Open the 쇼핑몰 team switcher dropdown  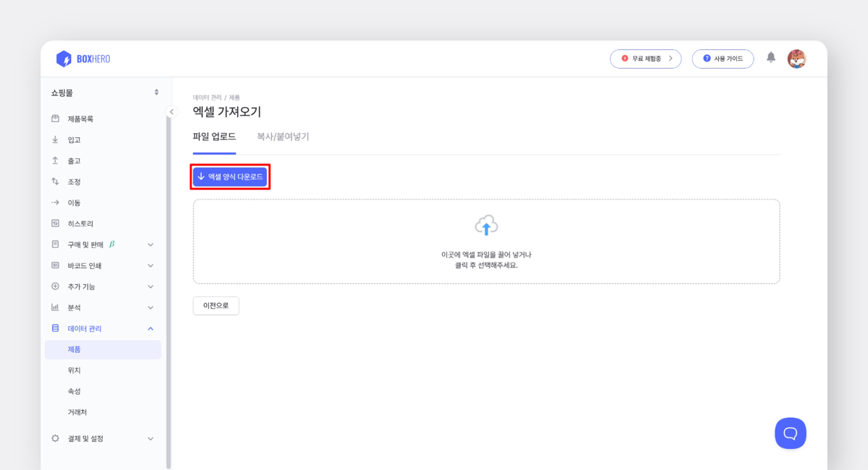(x=156, y=93)
